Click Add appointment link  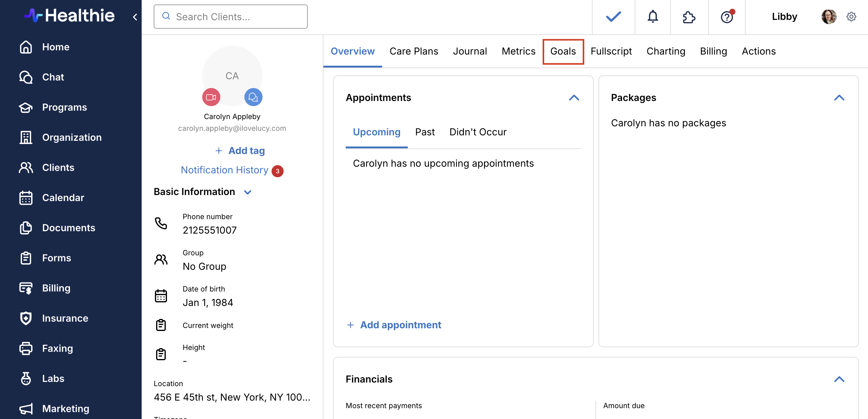coord(400,325)
